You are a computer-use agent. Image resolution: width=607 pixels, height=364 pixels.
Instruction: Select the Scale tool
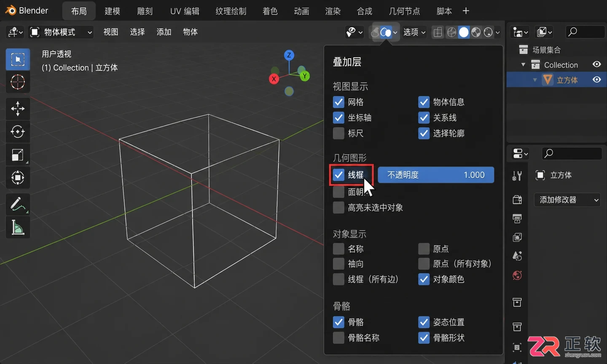[18, 155]
